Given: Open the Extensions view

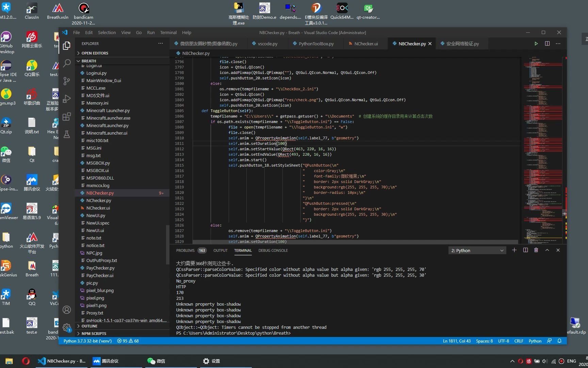Looking at the screenshot, I should pyautogui.click(x=67, y=117).
